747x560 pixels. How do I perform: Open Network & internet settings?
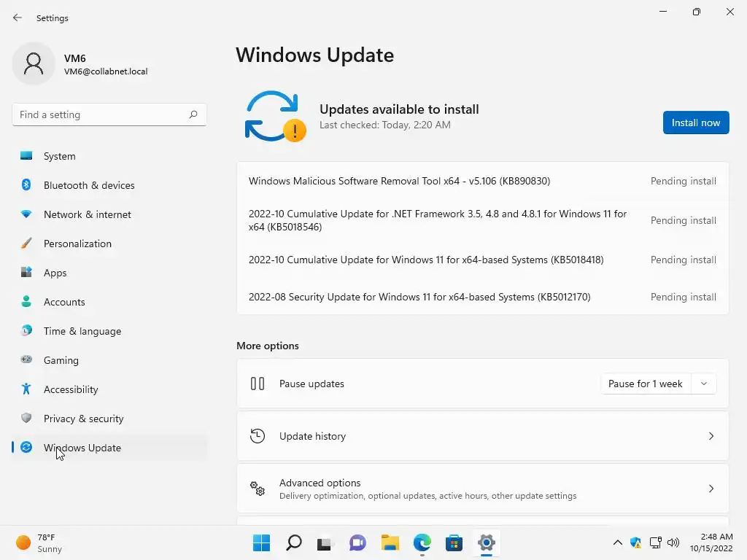pyautogui.click(x=109, y=214)
